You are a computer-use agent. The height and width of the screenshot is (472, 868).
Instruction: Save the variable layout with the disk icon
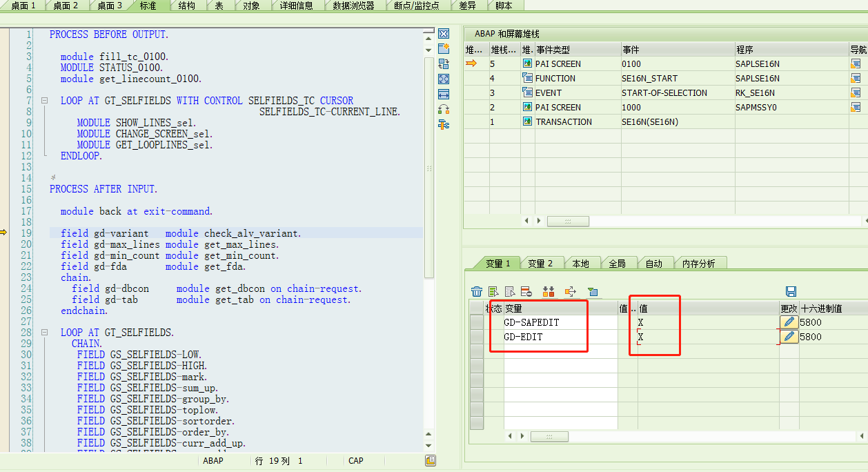tap(790, 291)
